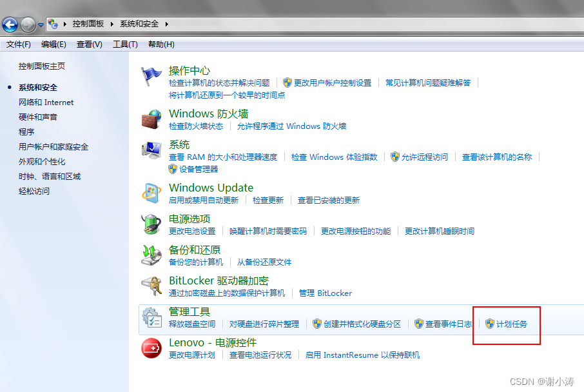The image size is (584, 392).
Task: Select 硬件和声音 in sidebar
Action: click(x=38, y=117)
